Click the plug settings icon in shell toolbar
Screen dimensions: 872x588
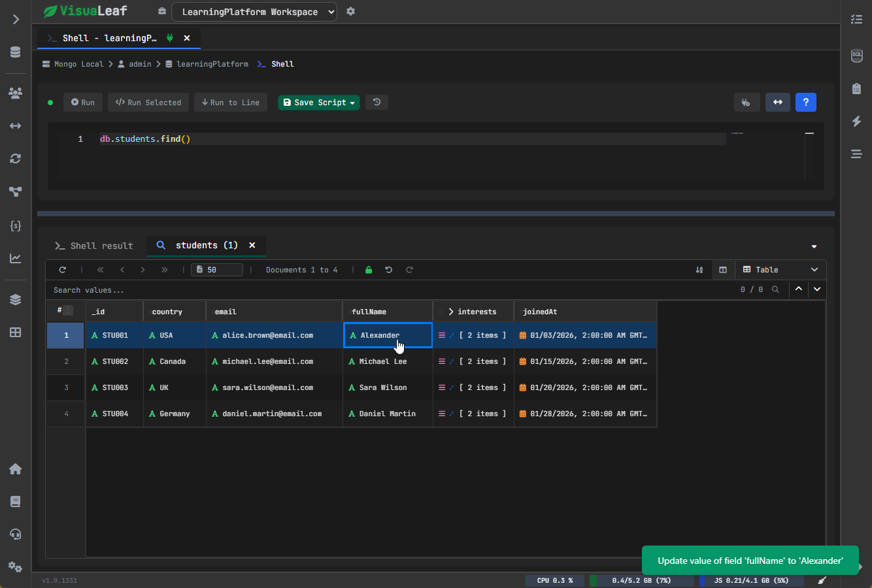pyautogui.click(x=746, y=102)
